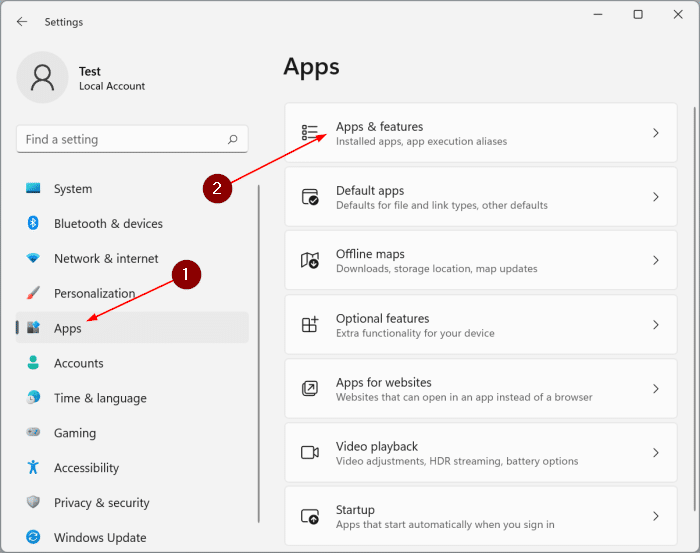Select Apps in the sidebar
This screenshot has height=553, width=700.
[132, 328]
